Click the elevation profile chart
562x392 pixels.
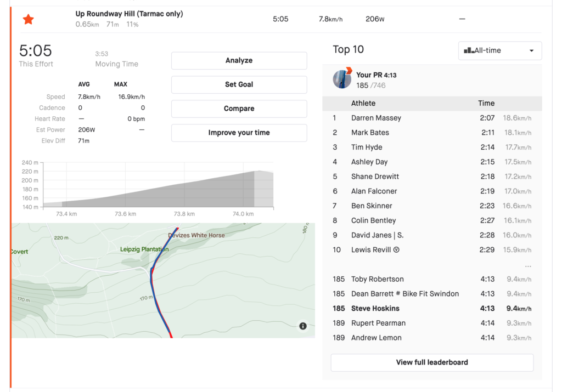click(158, 185)
